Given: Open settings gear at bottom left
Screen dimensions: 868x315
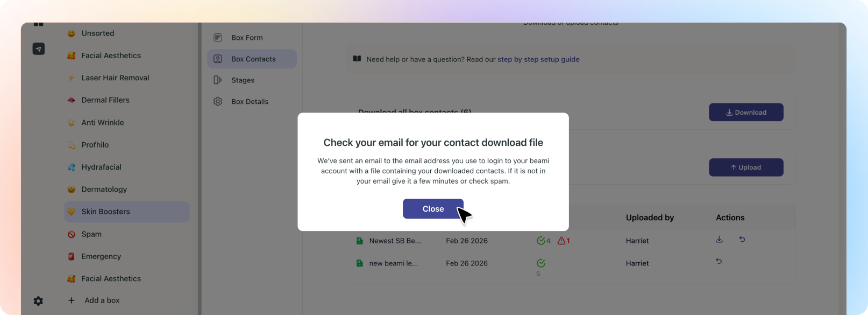Looking at the screenshot, I should click(x=38, y=301).
